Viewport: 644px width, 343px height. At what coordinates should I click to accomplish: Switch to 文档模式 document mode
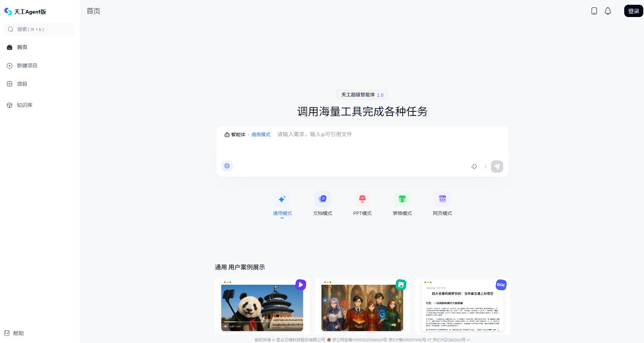pyautogui.click(x=322, y=199)
